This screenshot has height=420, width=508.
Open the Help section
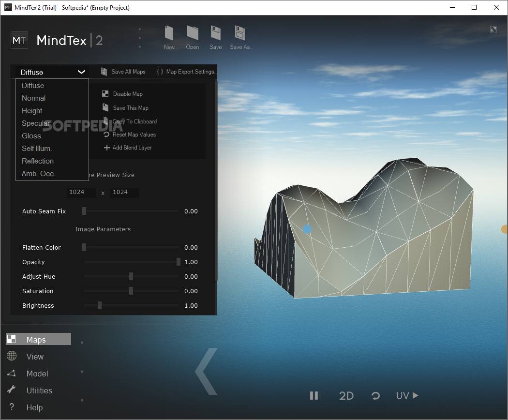(34, 407)
